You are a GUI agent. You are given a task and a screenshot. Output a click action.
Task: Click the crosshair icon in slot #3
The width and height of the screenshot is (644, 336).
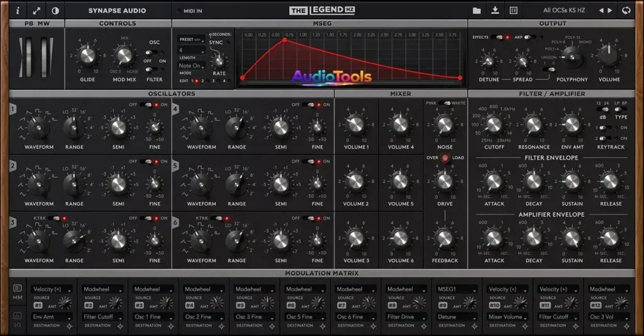tap(171, 327)
